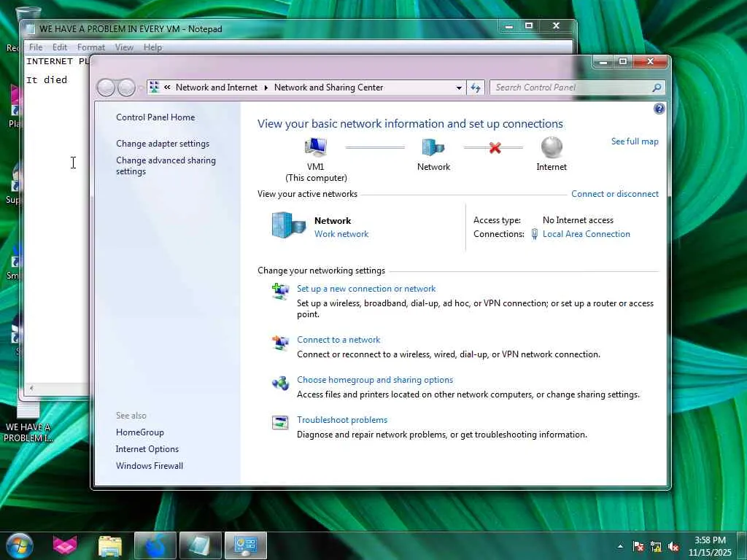Click the Local Area Connection plug icon
Viewport: 747px width, 560px height.
pyautogui.click(x=535, y=234)
